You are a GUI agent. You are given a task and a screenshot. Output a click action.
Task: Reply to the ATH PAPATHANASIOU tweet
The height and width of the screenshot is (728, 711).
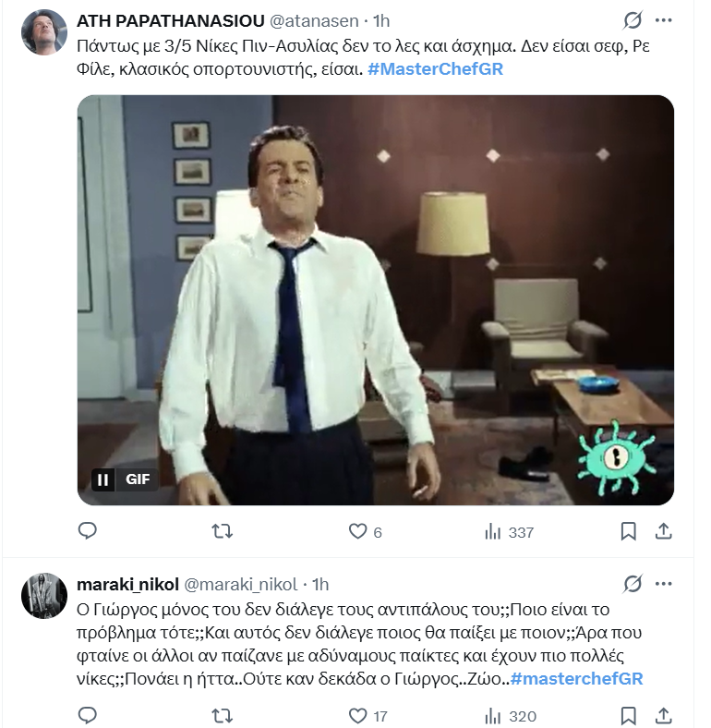coord(88,531)
